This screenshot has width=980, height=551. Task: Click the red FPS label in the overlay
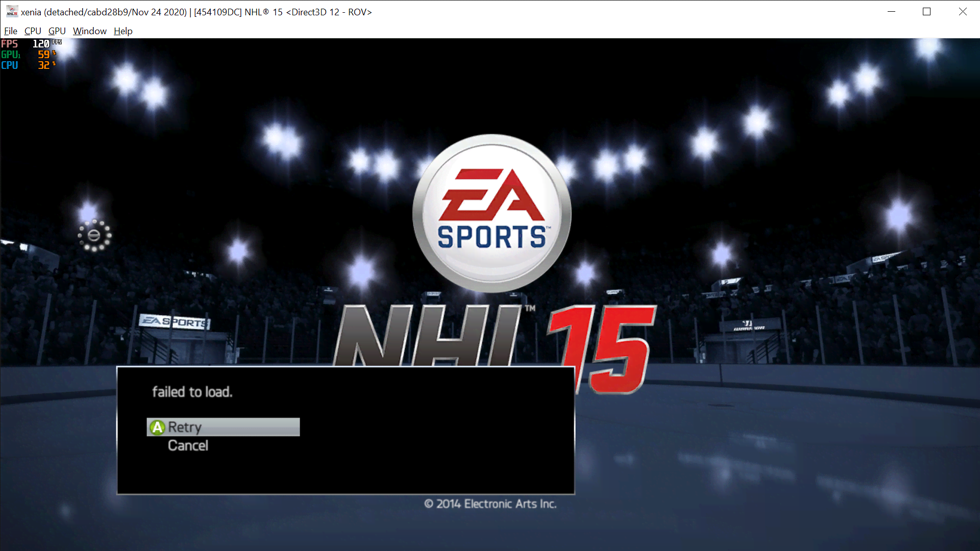pyautogui.click(x=10, y=43)
